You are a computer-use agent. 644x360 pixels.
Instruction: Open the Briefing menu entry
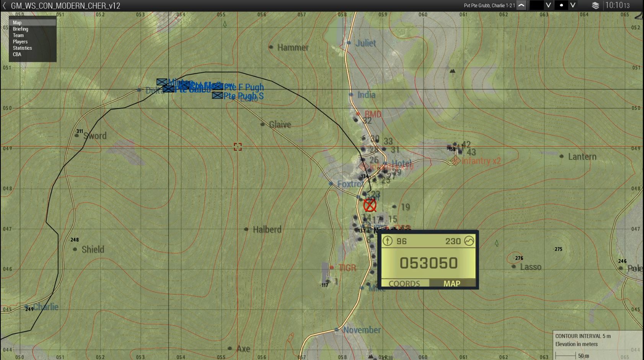click(x=21, y=29)
